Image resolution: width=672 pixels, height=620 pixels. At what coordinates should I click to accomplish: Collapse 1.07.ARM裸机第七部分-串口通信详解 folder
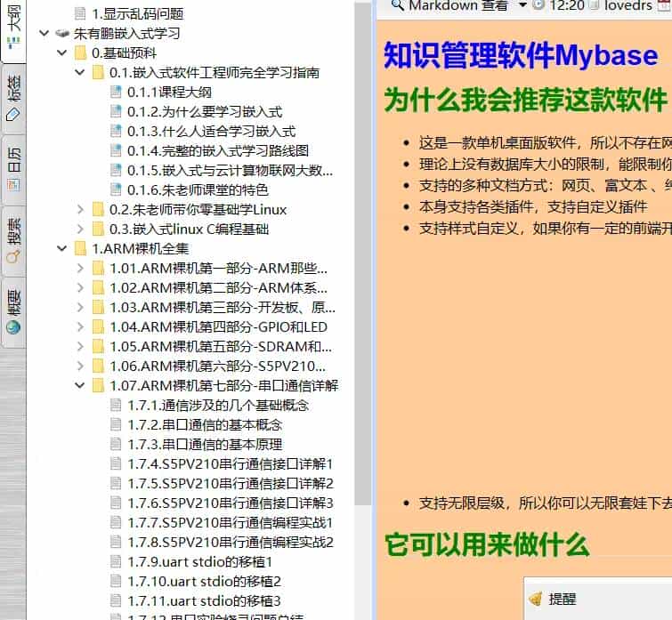(x=80, y=386)
